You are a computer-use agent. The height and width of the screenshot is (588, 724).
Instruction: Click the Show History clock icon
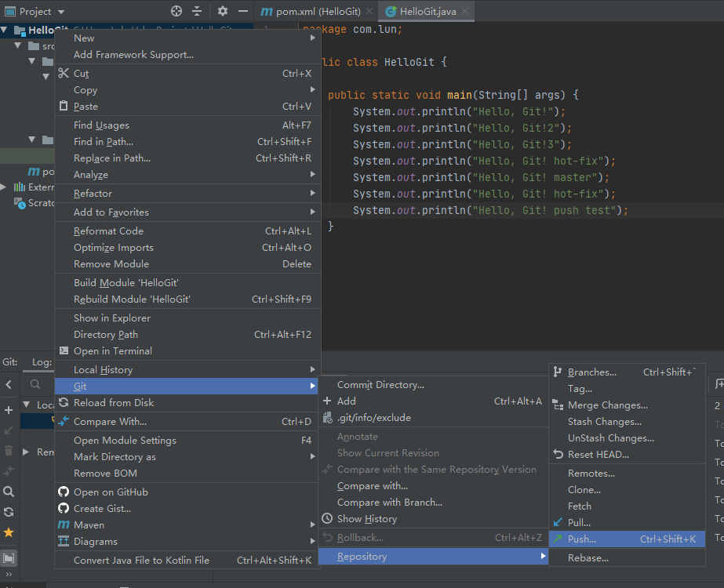327,518
